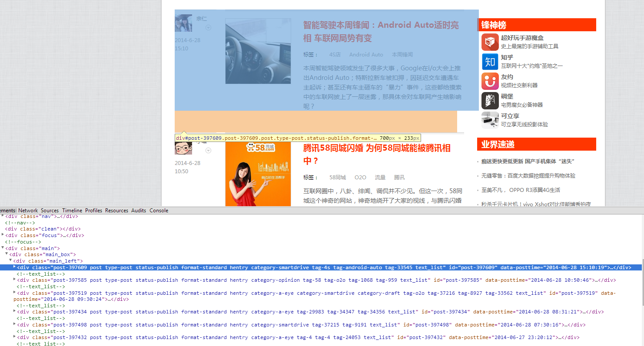Click the O2O tag link
644x346 pixels.
(x=360, y=178)
